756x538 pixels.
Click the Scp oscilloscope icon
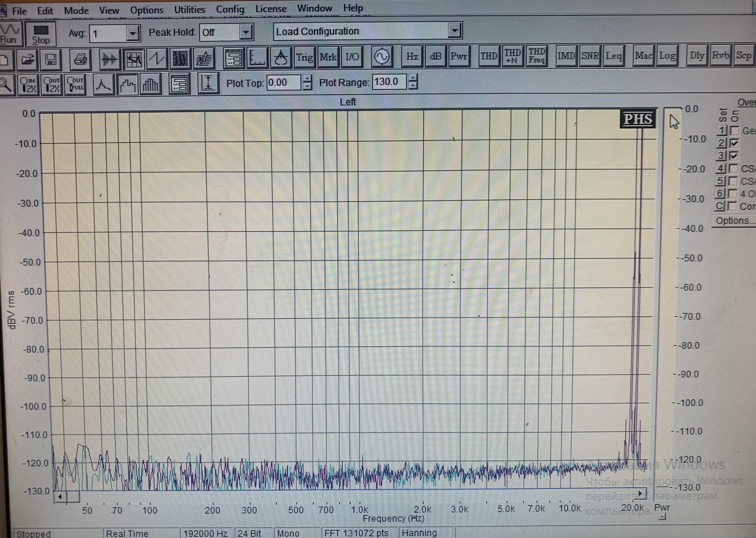click(743, 56)
